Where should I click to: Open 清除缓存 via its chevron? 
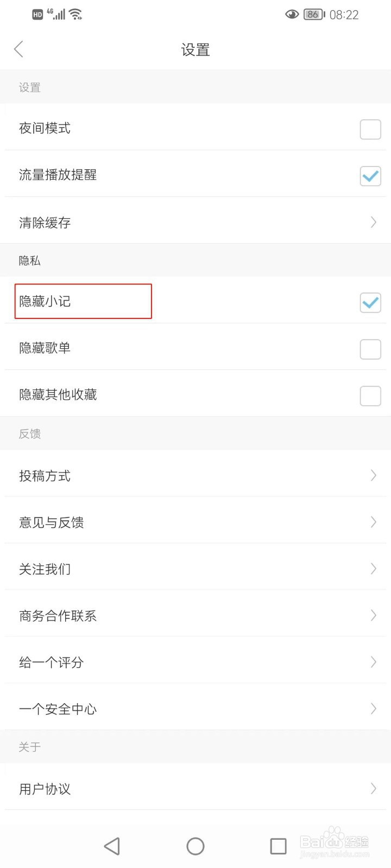pos(374,222)
